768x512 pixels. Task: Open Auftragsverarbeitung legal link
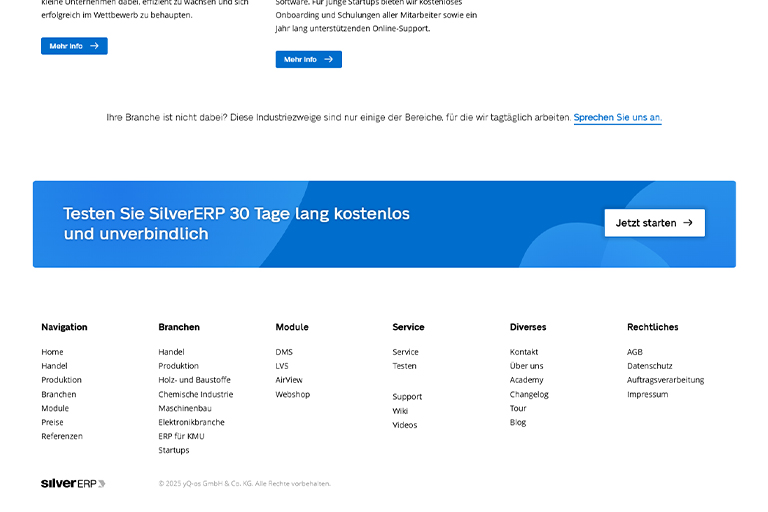pyautogui.click(x=666, y=380)
